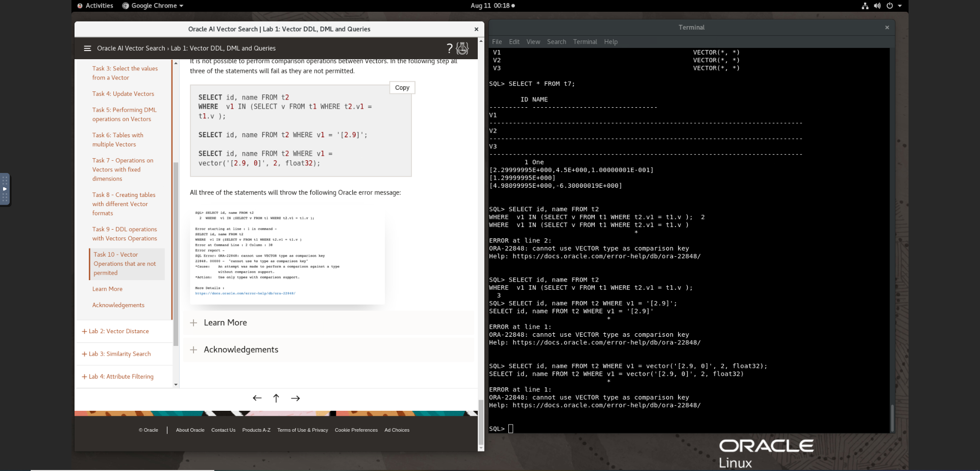Open Products A-Z footer link
Image resolution: width=980 pixels, height=471 pixels.
[256, 430]
